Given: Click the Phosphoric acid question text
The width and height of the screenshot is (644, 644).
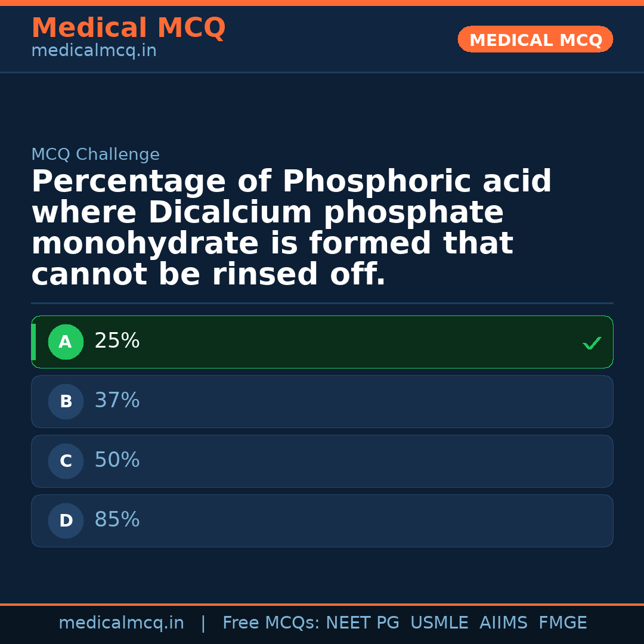Looking at the screenshot, I should 291,228.
